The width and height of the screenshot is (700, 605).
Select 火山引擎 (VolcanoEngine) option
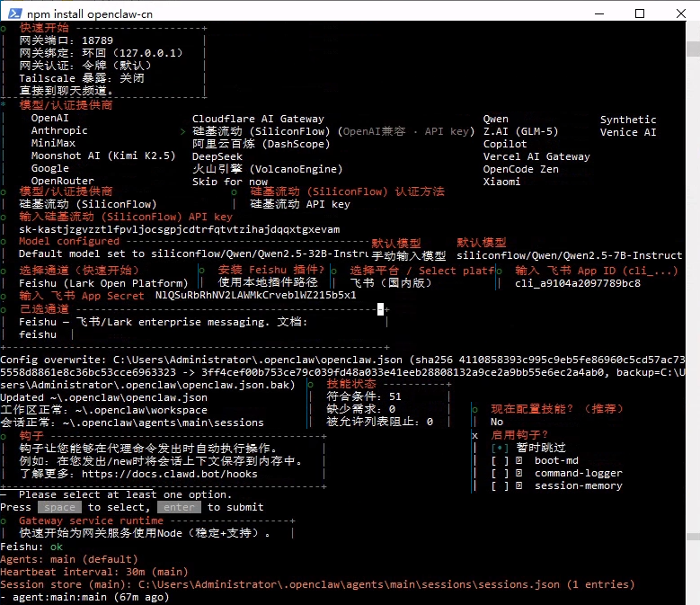(x=268, y=169)
